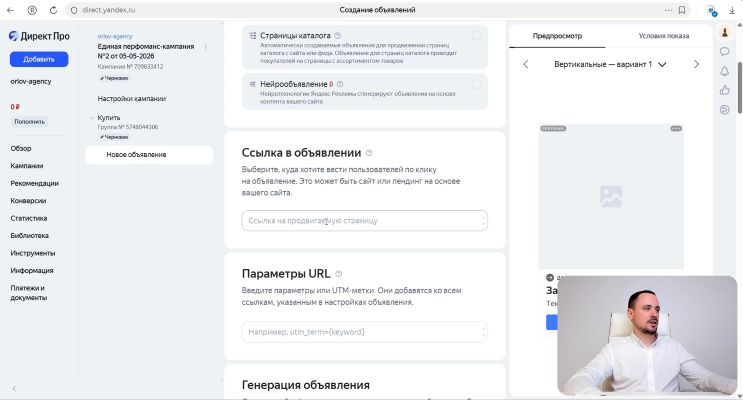Click the 0 ₽ balance amount
This screenshot has height=400, width=743.
(x=15, y=107)
